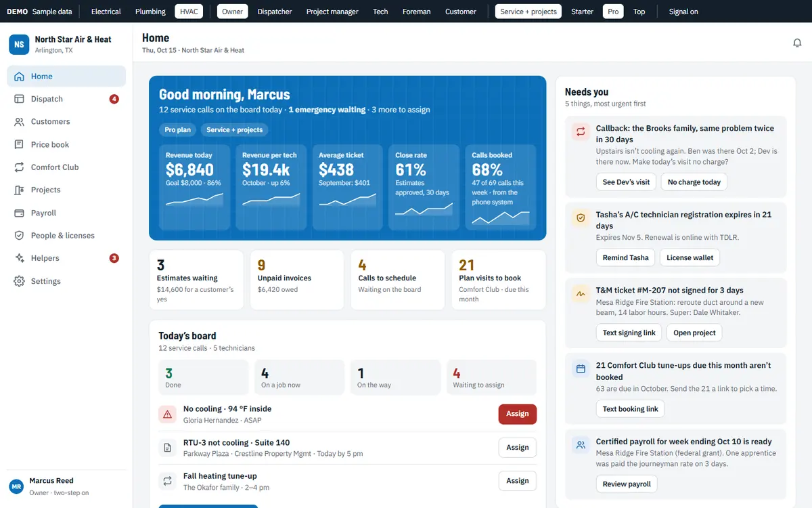Click the Payroll card icon in sidebar
The image size is (812, 508).
tap(19, 213)
